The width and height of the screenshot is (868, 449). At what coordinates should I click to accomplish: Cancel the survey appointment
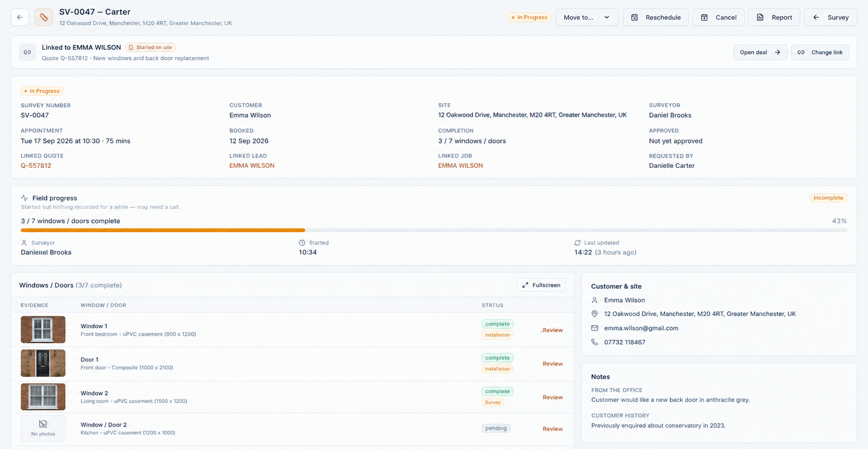(x=718, y=17)
